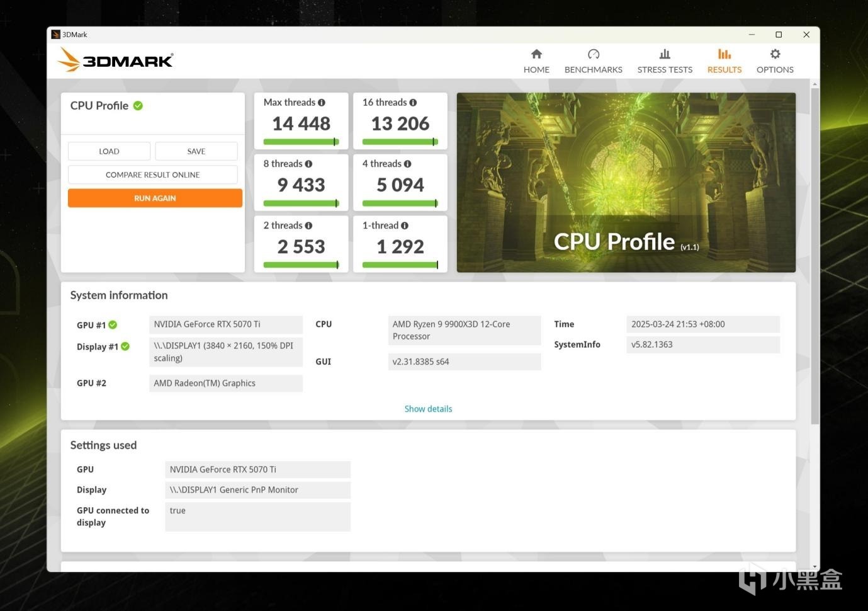Click the scrollbar down arrow

pyautogui.click(x=815, y=567)
